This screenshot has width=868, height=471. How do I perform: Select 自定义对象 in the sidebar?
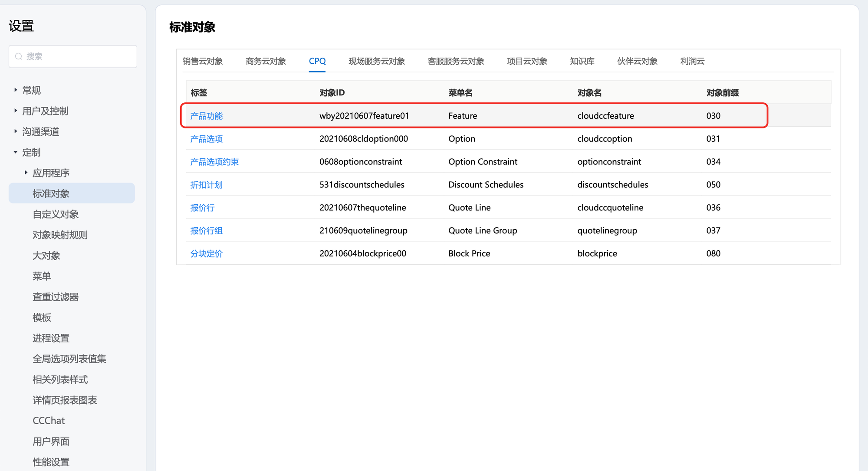[x=56, y=214]
